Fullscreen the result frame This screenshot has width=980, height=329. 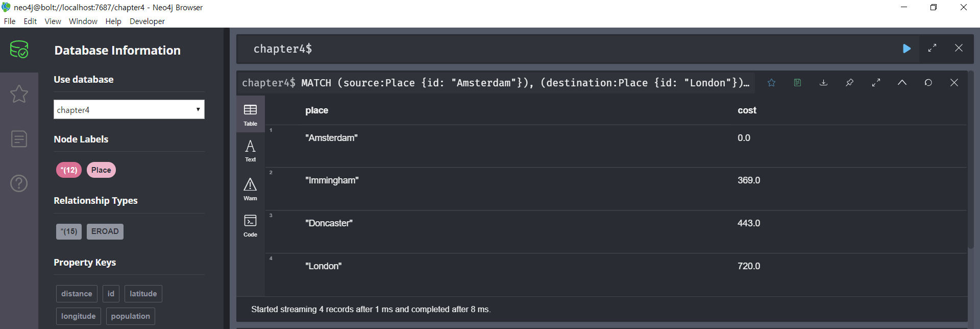pyautogui.click(x=876, y=83)
